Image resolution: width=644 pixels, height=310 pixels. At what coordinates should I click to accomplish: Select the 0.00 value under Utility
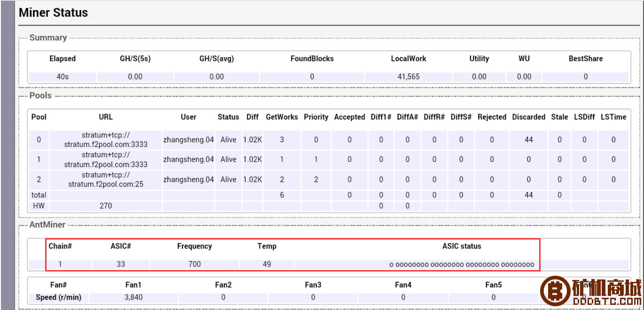(479, 77)
